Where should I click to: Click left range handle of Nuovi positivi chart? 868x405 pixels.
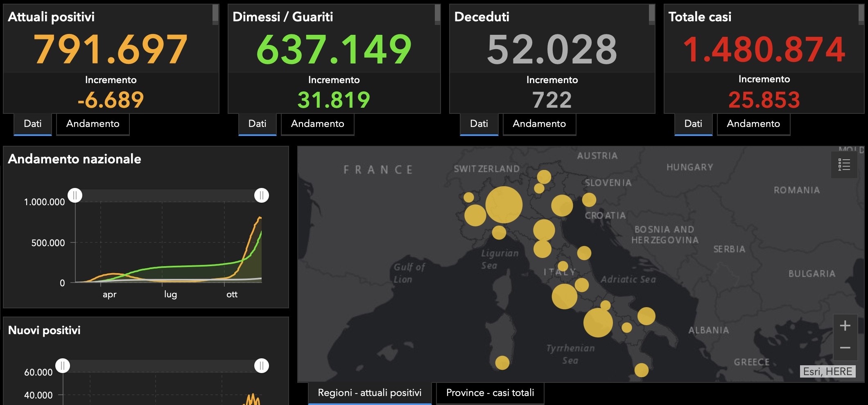pyautogui.click(x=63, y=365)
